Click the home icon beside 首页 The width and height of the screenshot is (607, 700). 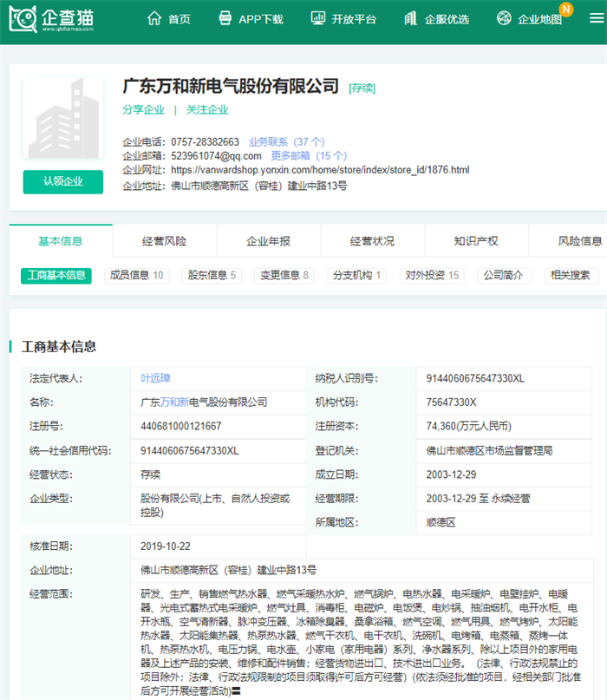point(154,18)
